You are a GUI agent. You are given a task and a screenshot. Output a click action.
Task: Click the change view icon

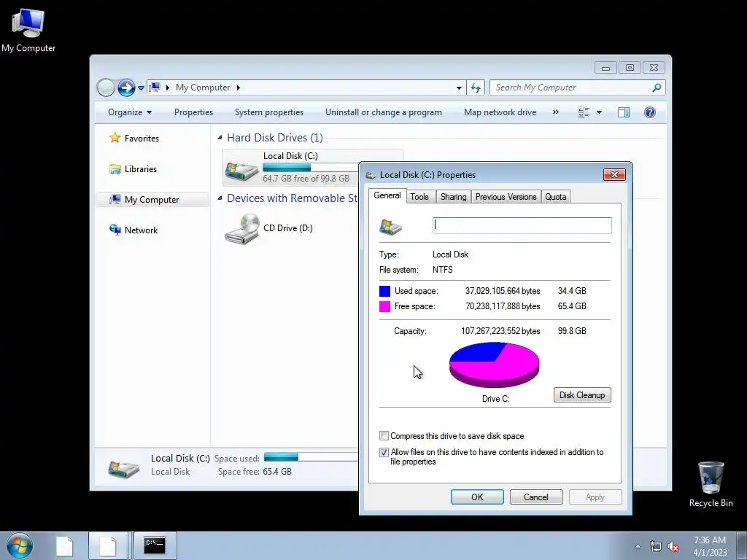click(584, 112)
